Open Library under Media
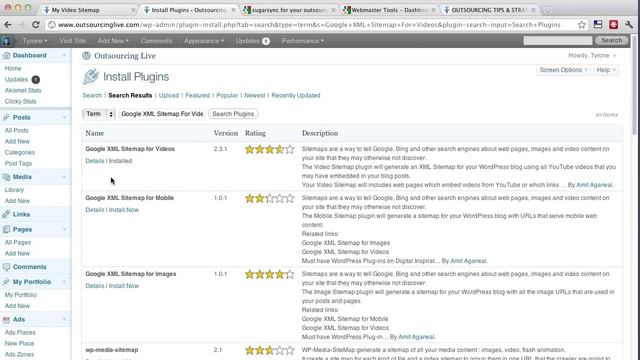640x360 pixels. (x=14, y=190)
